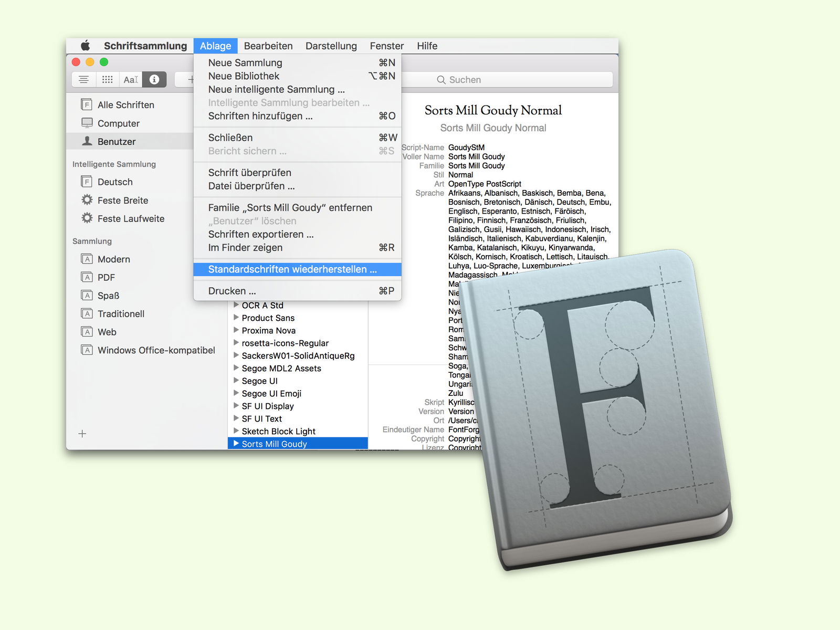
Task: Click the Web collection icon
Action: click(87, 332)
